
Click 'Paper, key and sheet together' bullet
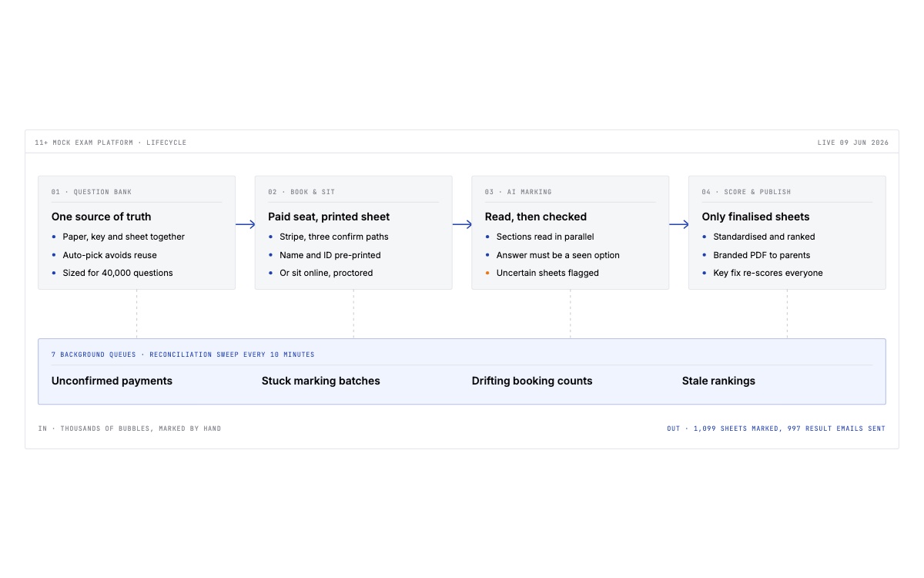(x=123, y=237)
